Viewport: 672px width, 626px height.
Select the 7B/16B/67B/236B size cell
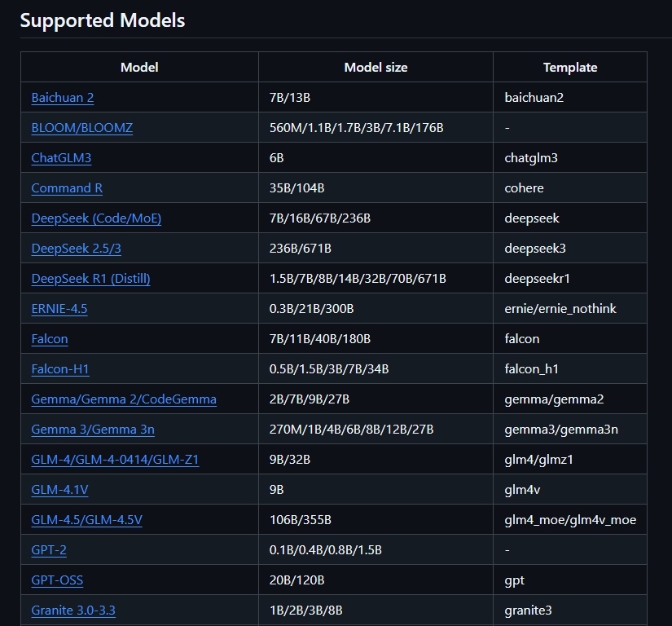tap(376, 218)
